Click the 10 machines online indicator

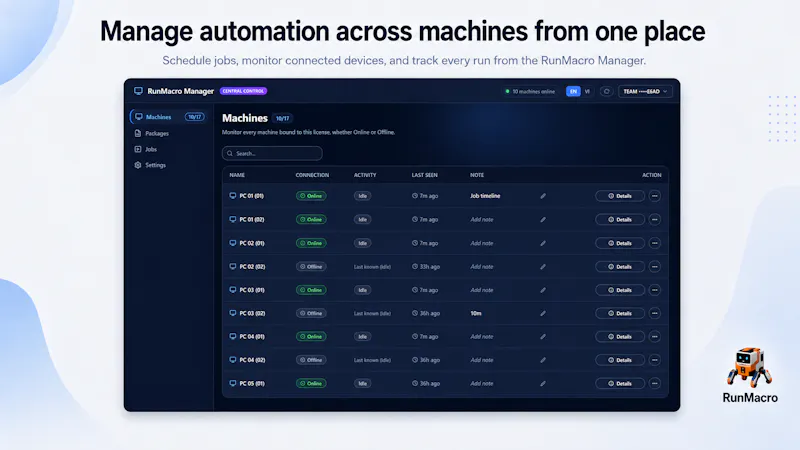click(530, 92)
